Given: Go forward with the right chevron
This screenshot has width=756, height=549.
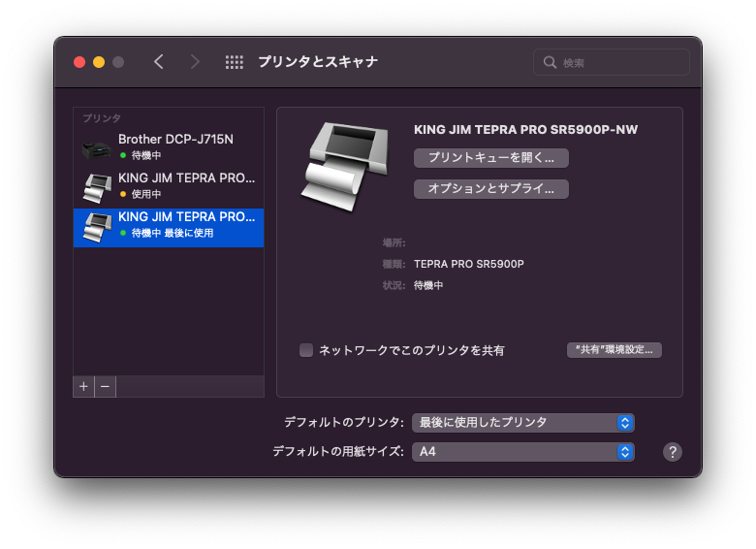Looking at the screenshot, I should click(195, 62).
